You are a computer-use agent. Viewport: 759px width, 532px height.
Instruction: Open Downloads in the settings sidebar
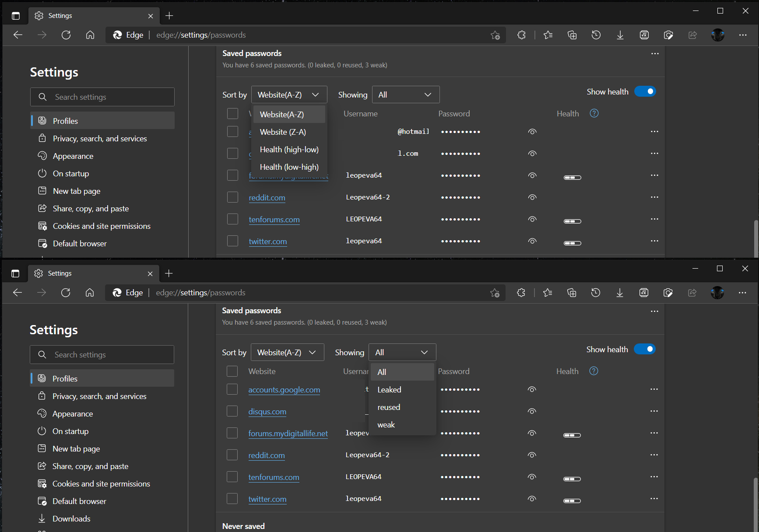(x=71, y=518)
